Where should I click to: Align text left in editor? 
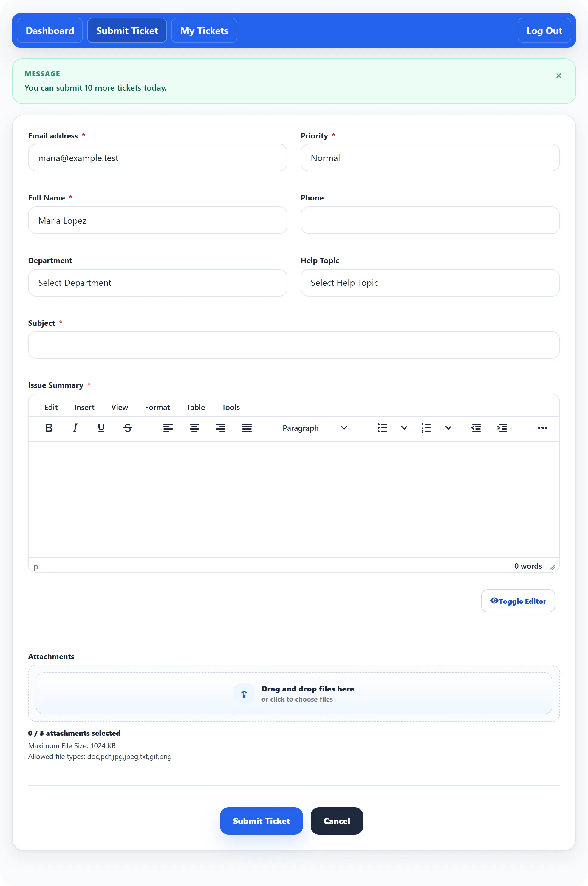(168, 427)
